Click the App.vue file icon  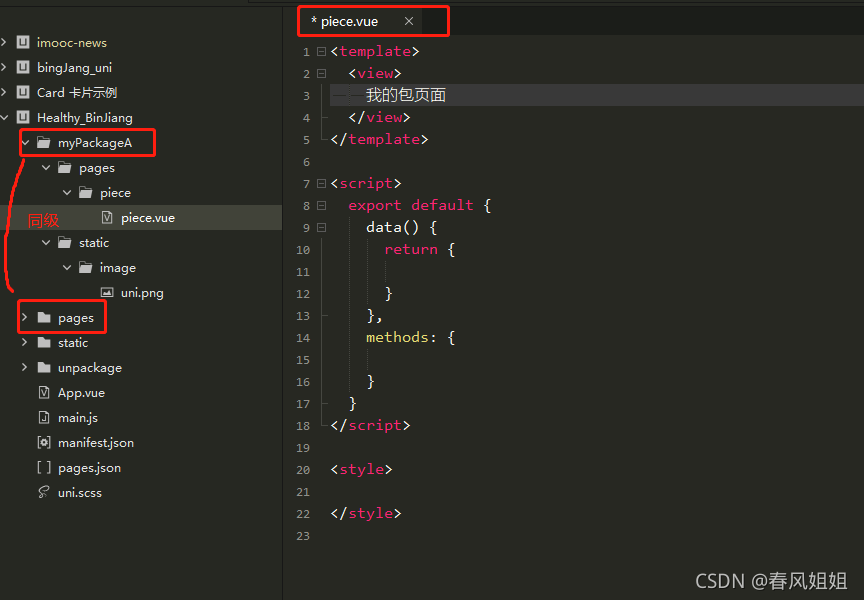[43, 393]
